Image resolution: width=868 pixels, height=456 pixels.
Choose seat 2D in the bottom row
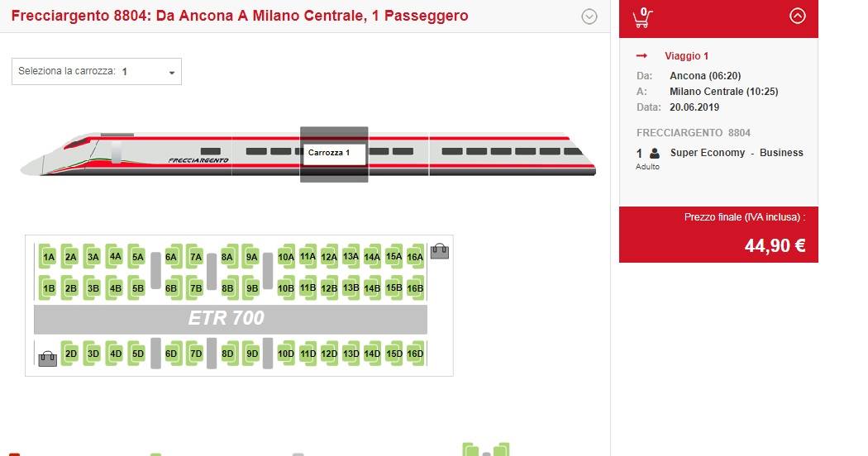[71, 354]
